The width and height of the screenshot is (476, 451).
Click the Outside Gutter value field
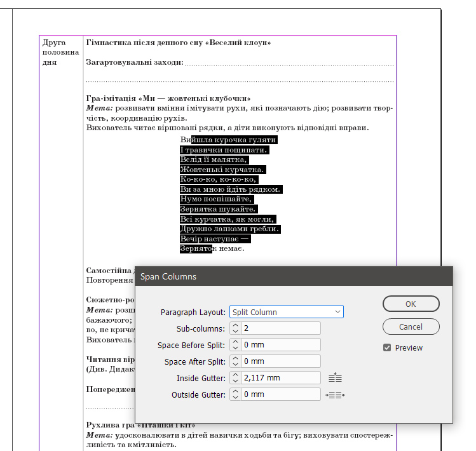click(280, 394)
